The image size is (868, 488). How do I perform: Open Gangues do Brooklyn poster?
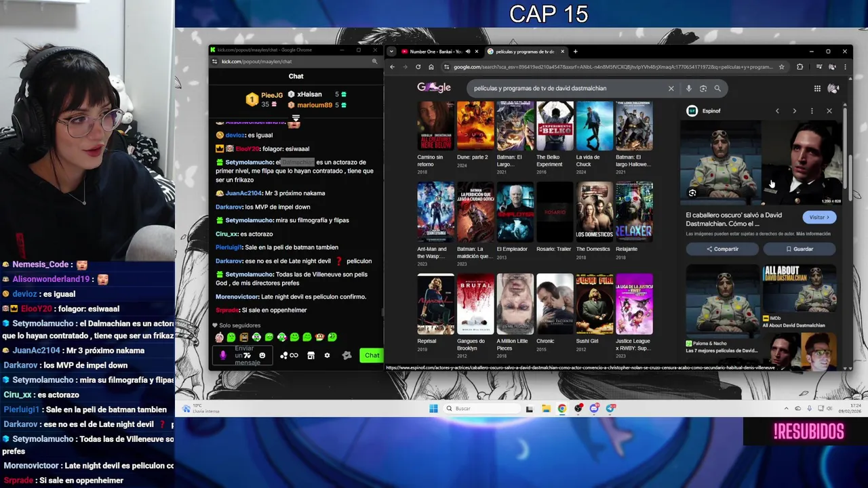475,304
